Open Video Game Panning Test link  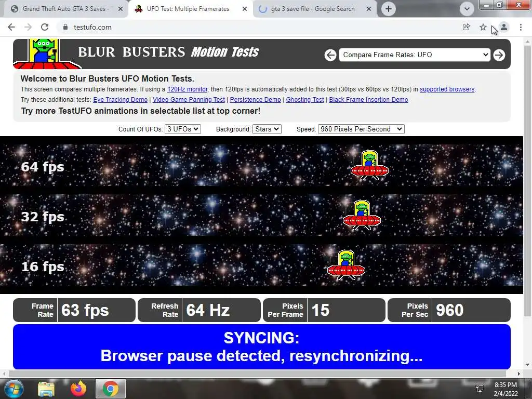189,100
